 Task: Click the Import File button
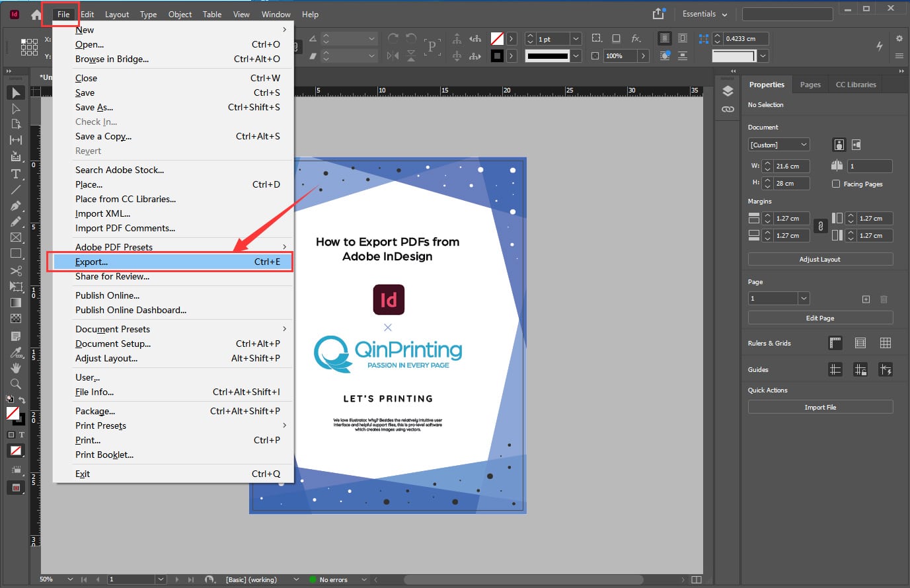click(820, 407)
